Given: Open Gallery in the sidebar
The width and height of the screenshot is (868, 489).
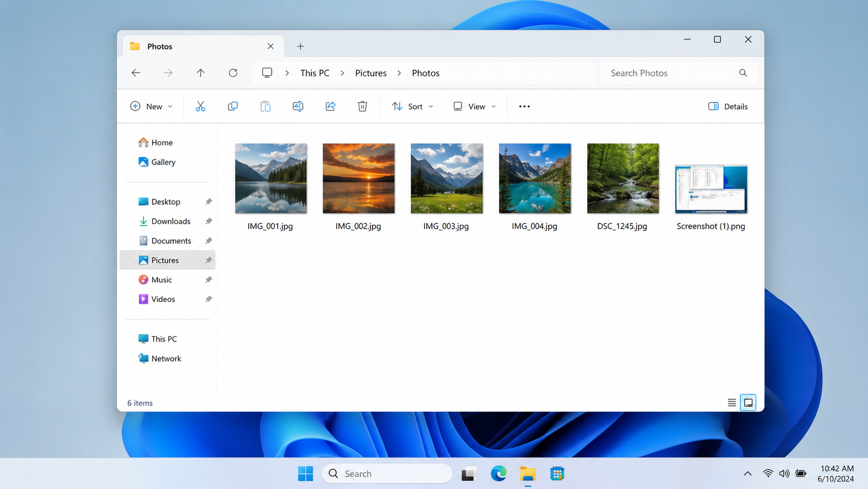Looking at the screenshot, I should tap(157, 162).
